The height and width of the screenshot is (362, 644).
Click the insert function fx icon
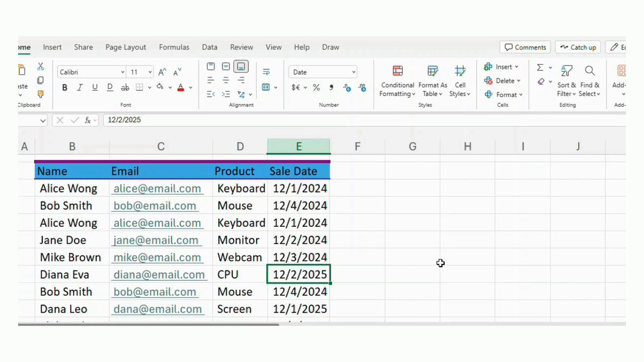tap(87, 120)
